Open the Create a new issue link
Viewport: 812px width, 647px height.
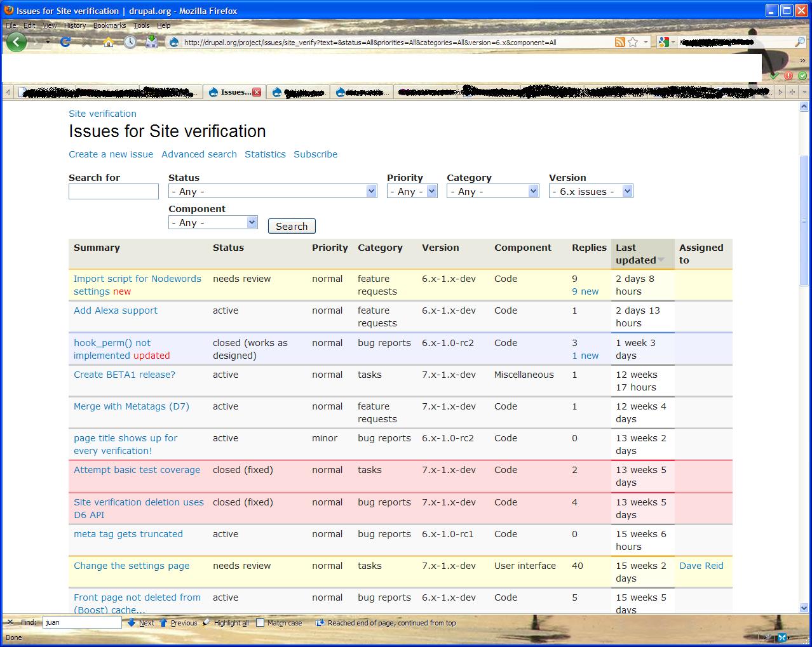111,154
